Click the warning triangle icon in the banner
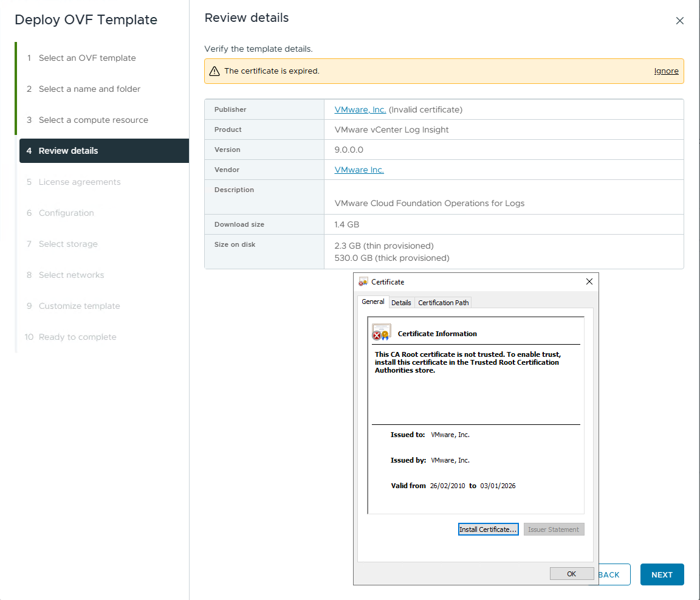This screenshot has height=600, width=700. pos(214,71)
